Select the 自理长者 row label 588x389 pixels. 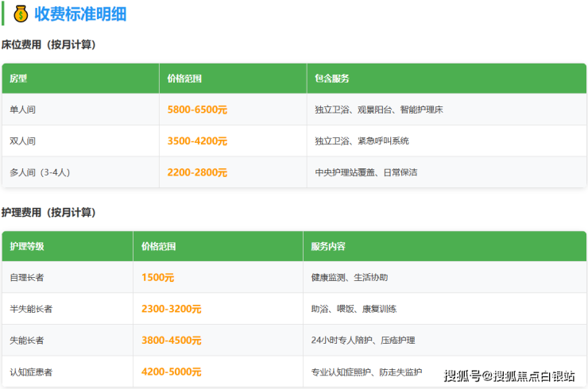click(27, 278)
